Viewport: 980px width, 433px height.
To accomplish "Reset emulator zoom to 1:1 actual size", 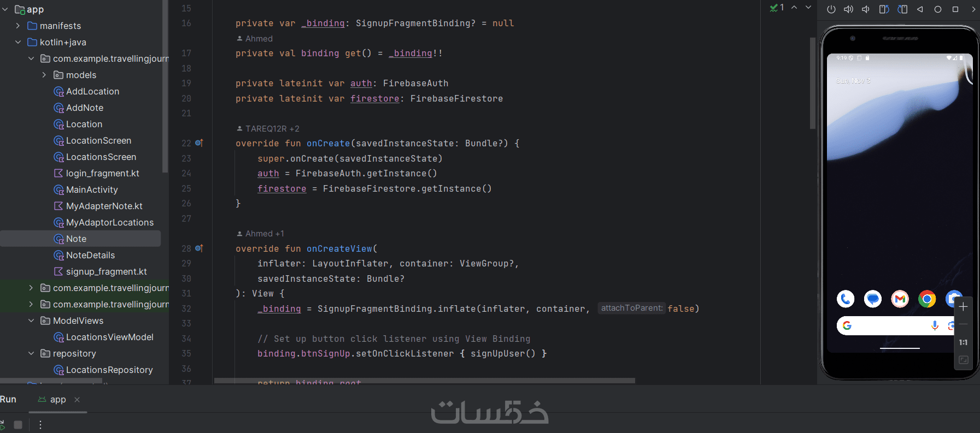I will 963,342.
